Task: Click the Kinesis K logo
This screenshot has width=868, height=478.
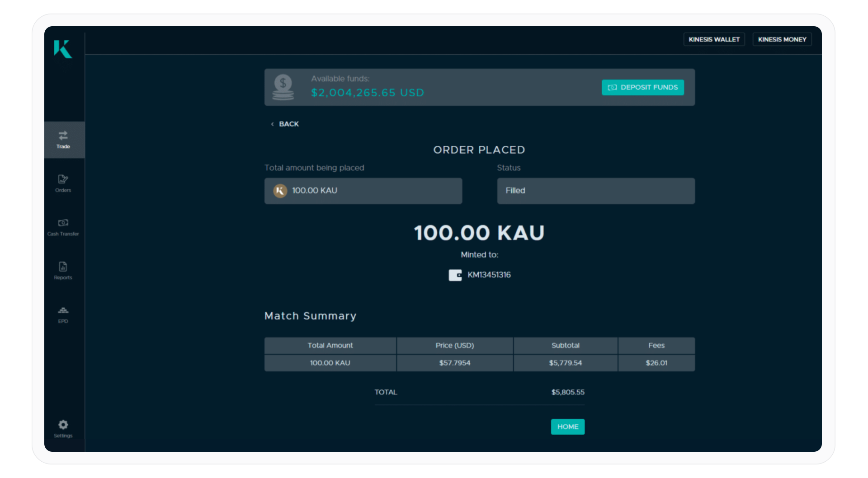Action: (x=63, y=49)
